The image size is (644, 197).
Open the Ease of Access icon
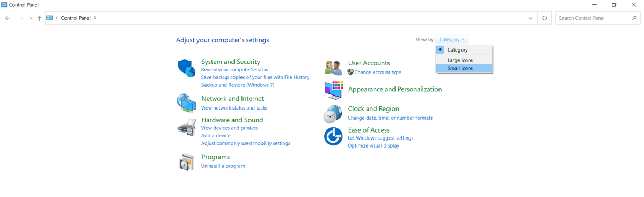(x=333, y=136)
